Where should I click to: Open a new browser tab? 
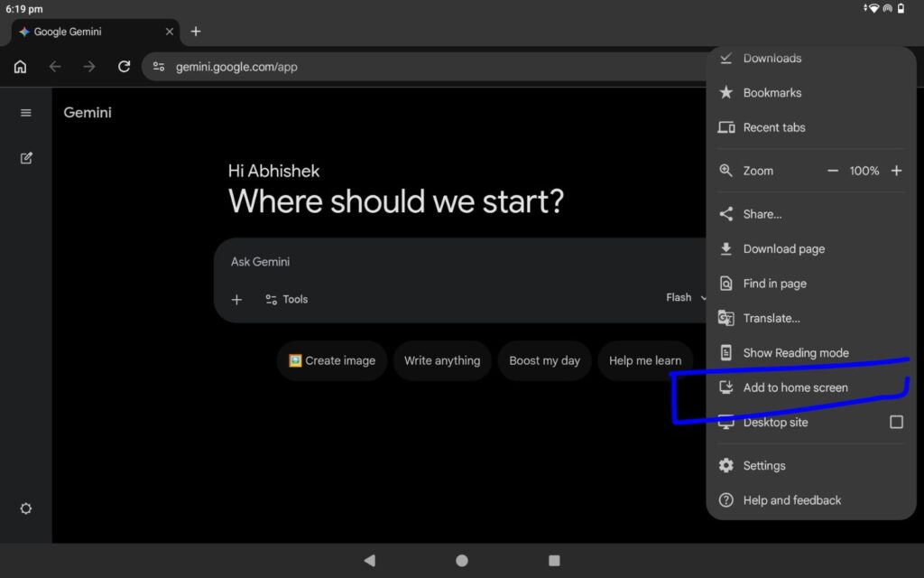tap(196, 32)
